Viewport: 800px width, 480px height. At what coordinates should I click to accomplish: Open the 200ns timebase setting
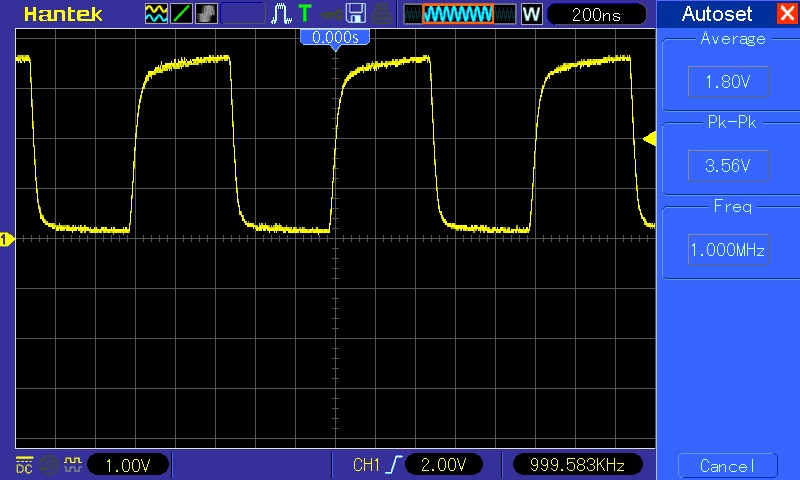pos(597,14)
